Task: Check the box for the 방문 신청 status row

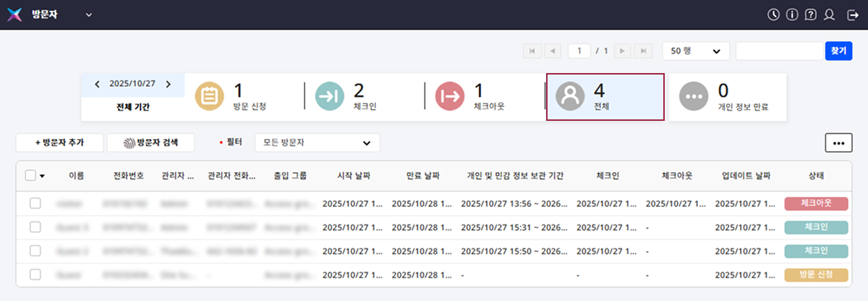Action: (35, 275)
